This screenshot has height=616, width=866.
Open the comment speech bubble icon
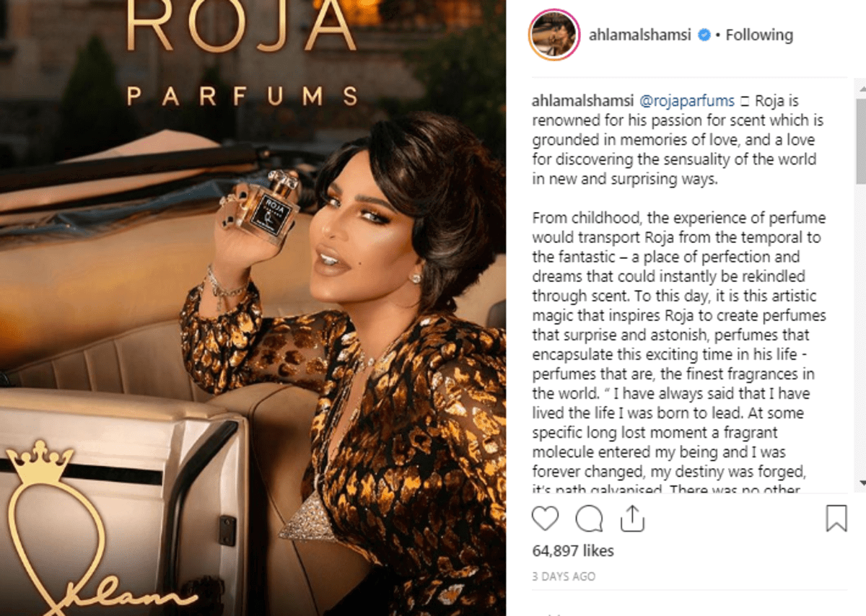pyautogui.click(x=589, y=519)
